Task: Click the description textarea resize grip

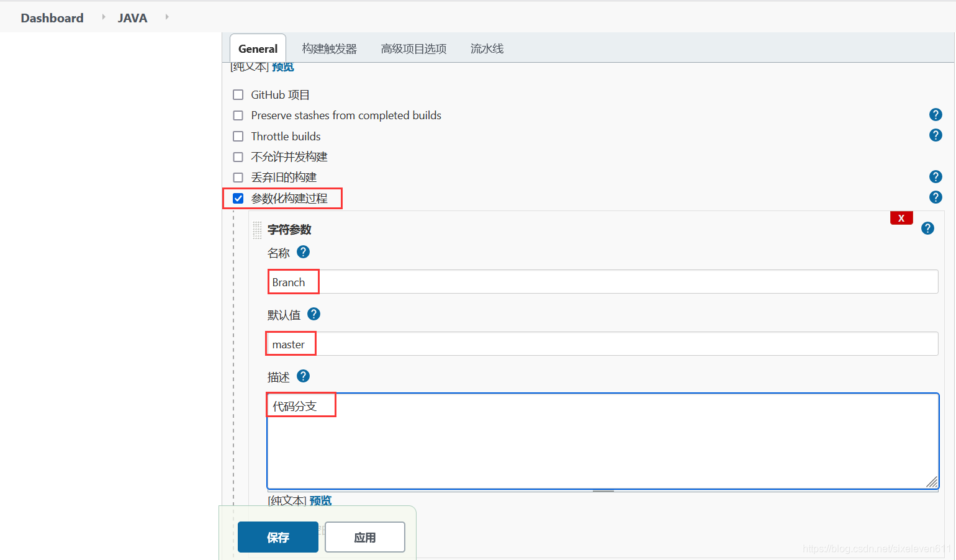Action: click(x=932, y=482)
